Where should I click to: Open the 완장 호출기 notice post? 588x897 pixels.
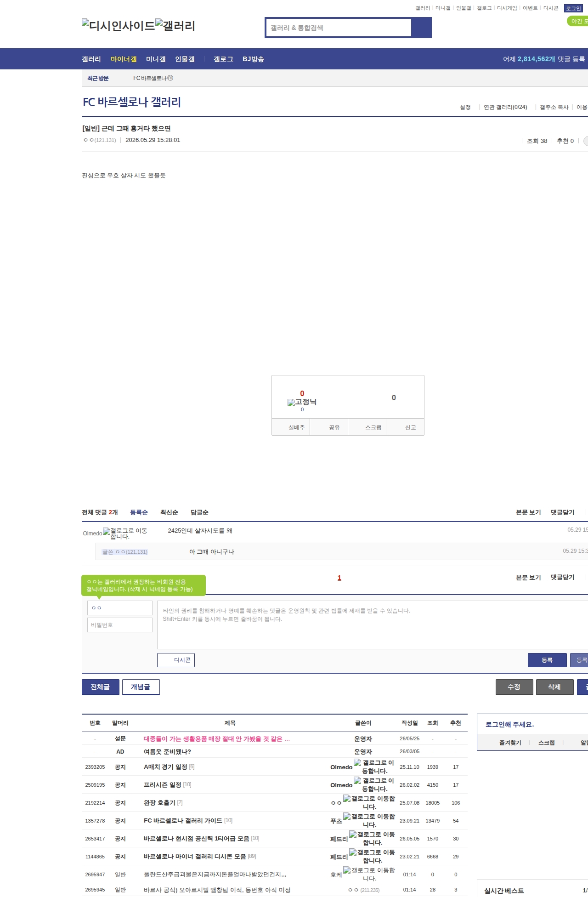click(159, 803)
